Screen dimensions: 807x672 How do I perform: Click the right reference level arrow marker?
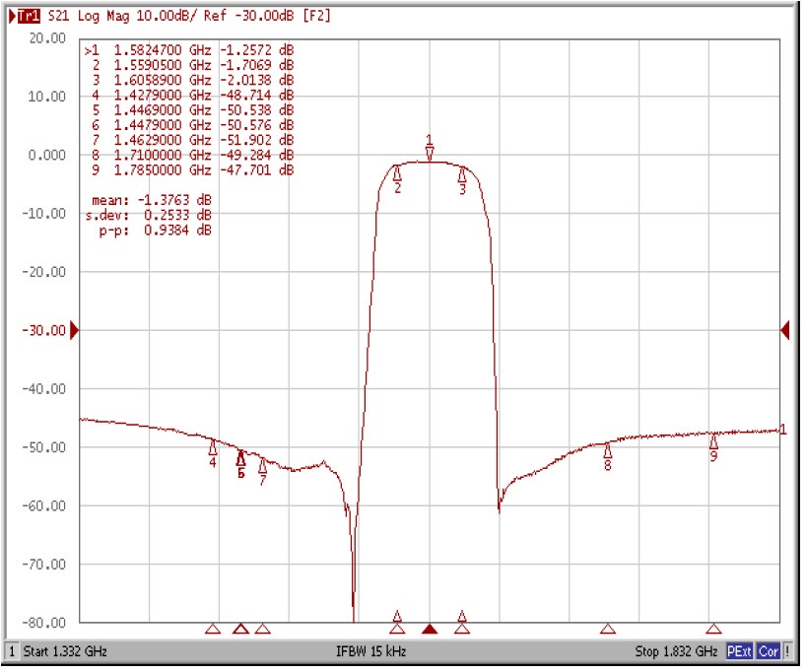(x=783, y=331)
